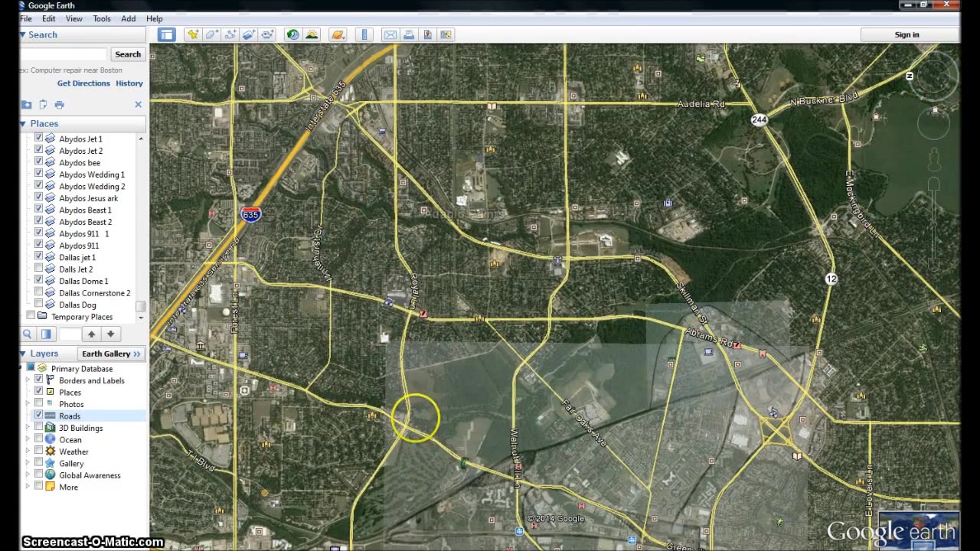The image size is (980, 551).
Task: Toggle the sunlight across landscape icon
Action: coord(312,34)
